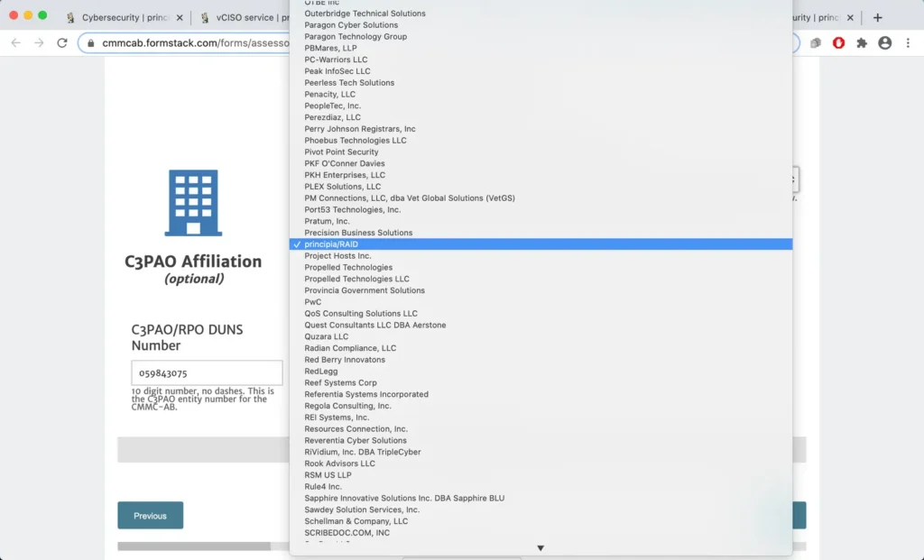The image size is (924, 560).
Task: Switch to vCISO service tab
Action: pos(243,18)
